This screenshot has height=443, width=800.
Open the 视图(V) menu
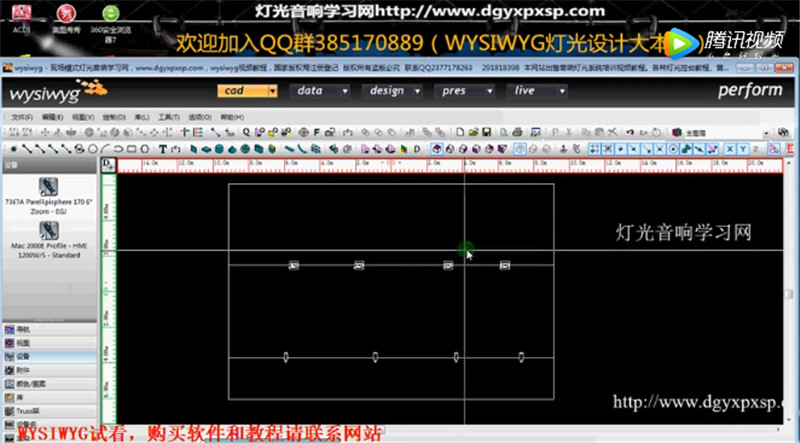83,117
